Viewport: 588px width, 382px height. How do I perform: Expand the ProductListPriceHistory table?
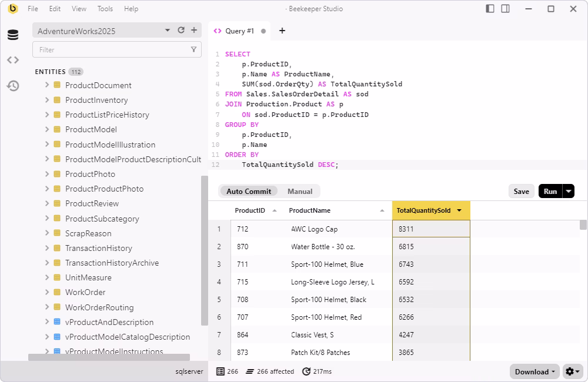coord(47,115)
